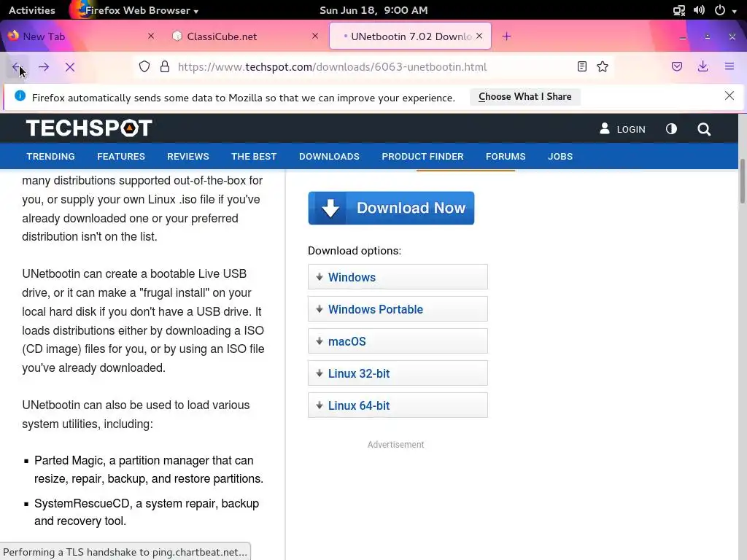Viewport: 747px width, 560px height.
Task: Click the TechSpot logo
Action: click(x=89, y=128)
